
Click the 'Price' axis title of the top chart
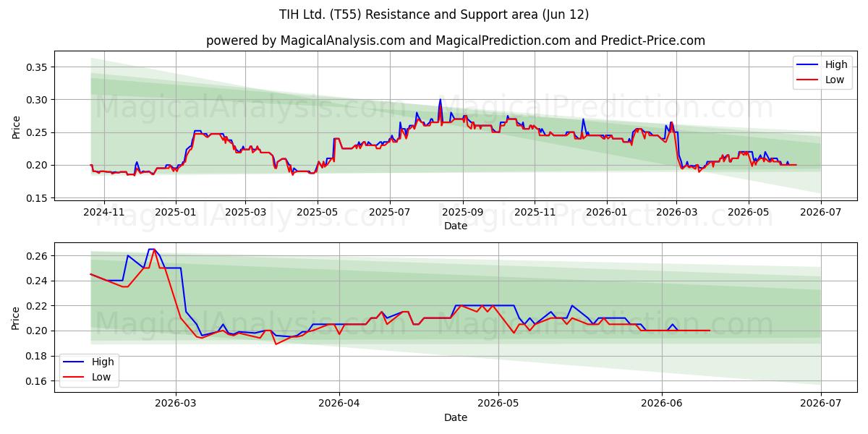[16, 127]
